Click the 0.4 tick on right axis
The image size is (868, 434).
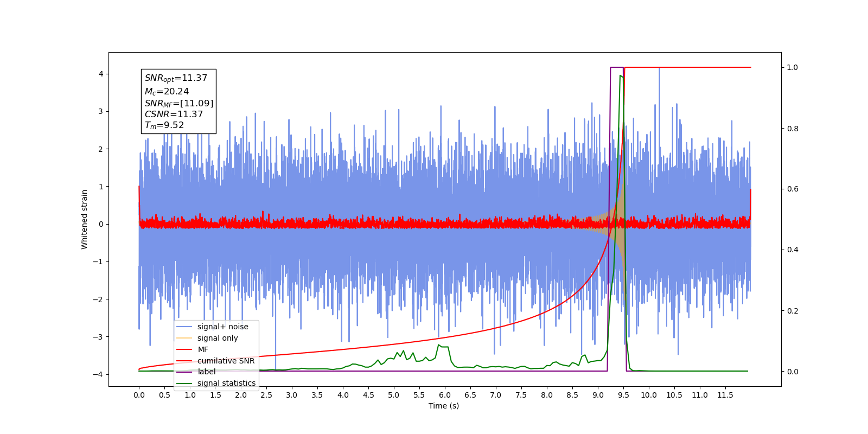click(793, 250)
